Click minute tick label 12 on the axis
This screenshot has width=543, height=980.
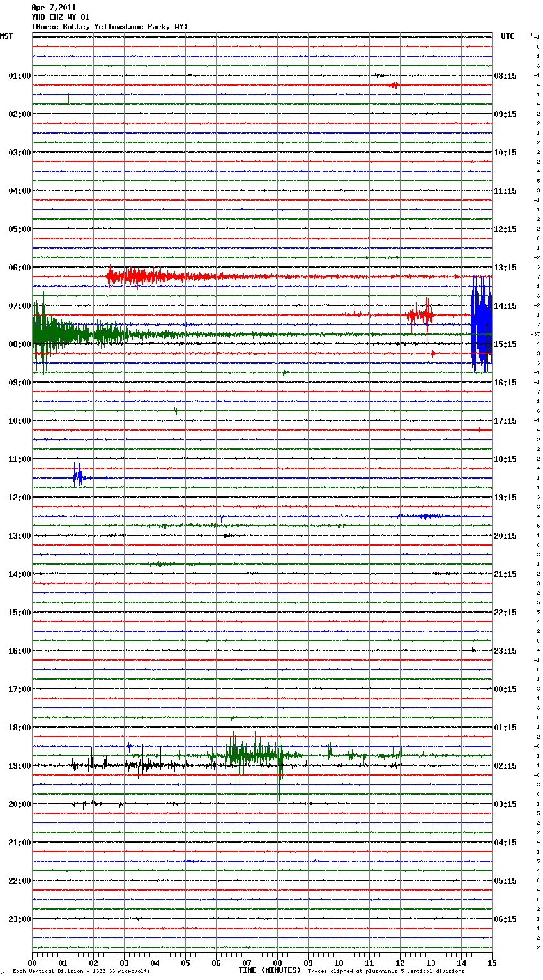pyautogui.click(x=400, y=963)
